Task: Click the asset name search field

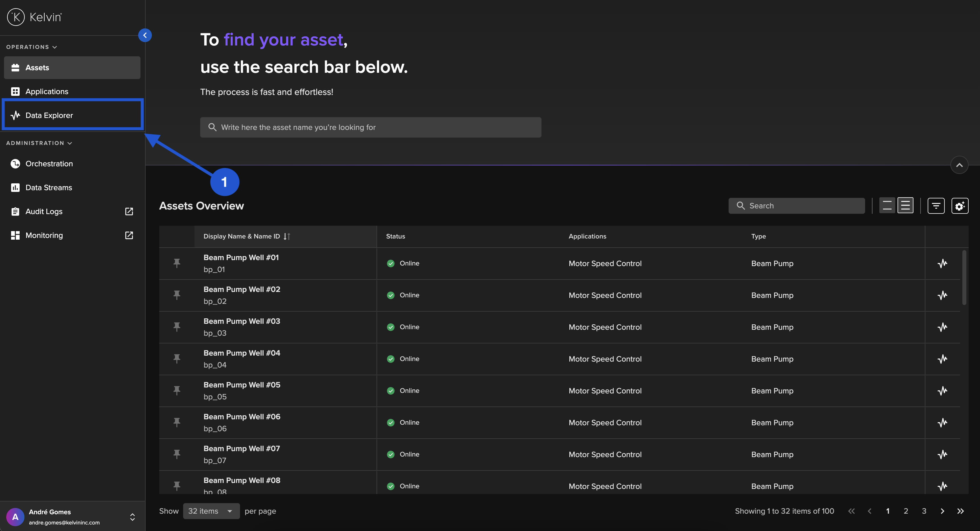Action: [x=371, y=127]
